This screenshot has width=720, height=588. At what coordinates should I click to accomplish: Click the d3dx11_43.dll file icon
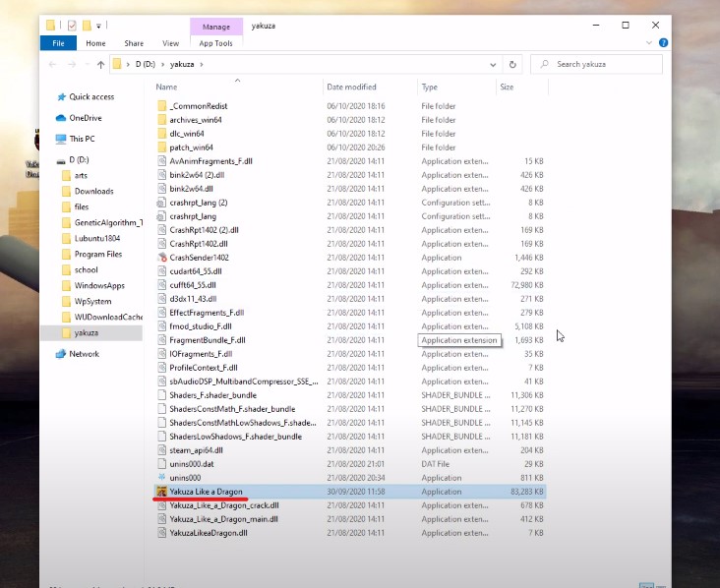(x=161, y=299)
